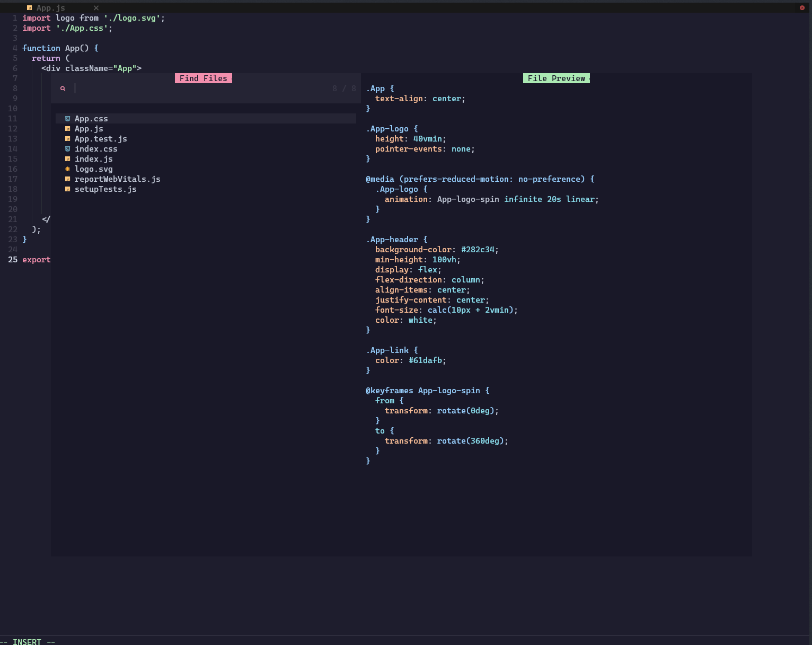The image size is (812, 645).
Task: Open logo.svg from the file list
Action: click(x=94, y=169)
